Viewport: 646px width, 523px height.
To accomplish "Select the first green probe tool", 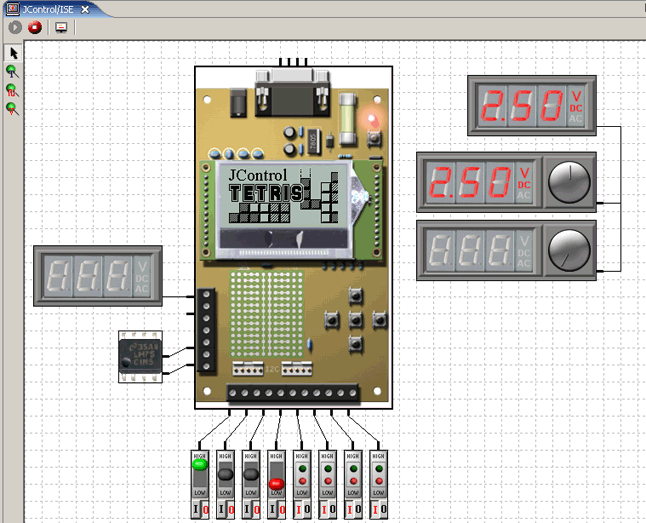I will tap(13, 71).
